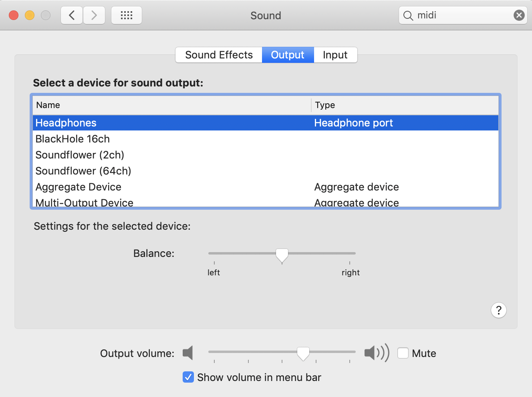Click the search field containing midi
532x397 pixels.
(461, 16)
